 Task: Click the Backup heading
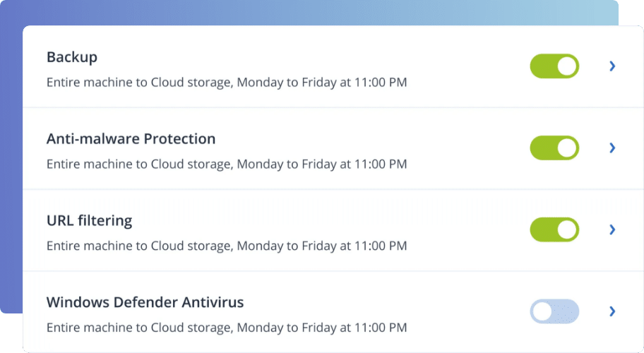coord(72,57)
